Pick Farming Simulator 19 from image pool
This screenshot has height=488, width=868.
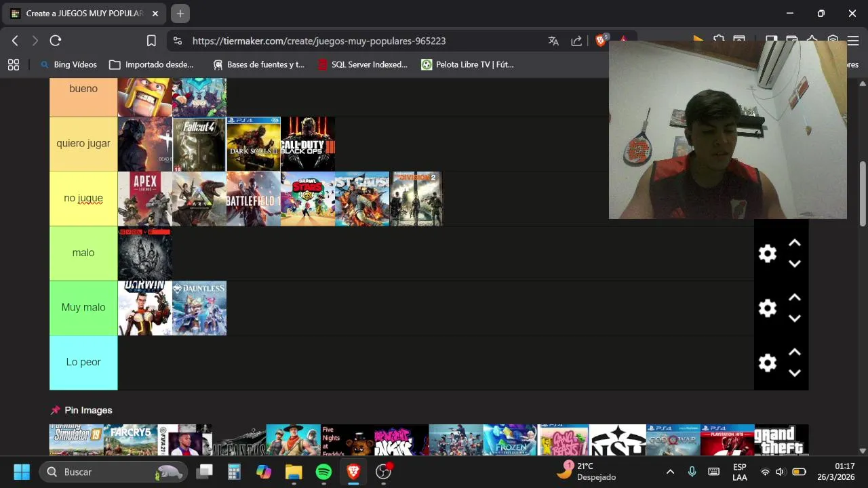(77, 440)
